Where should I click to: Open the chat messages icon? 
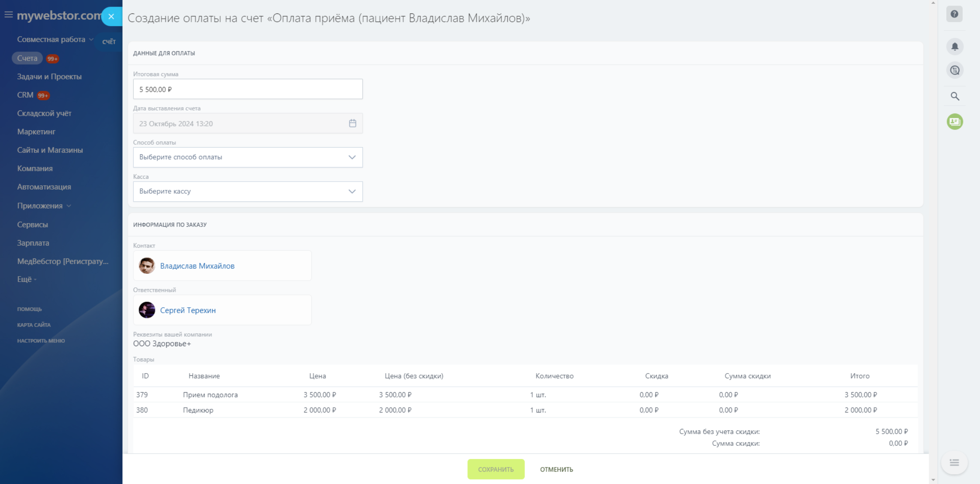point(954,70)
